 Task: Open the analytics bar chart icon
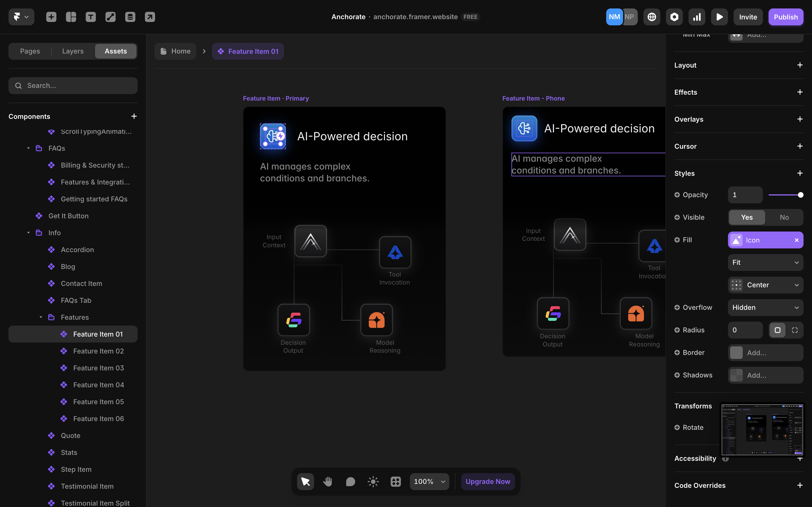tap(697, 17)
